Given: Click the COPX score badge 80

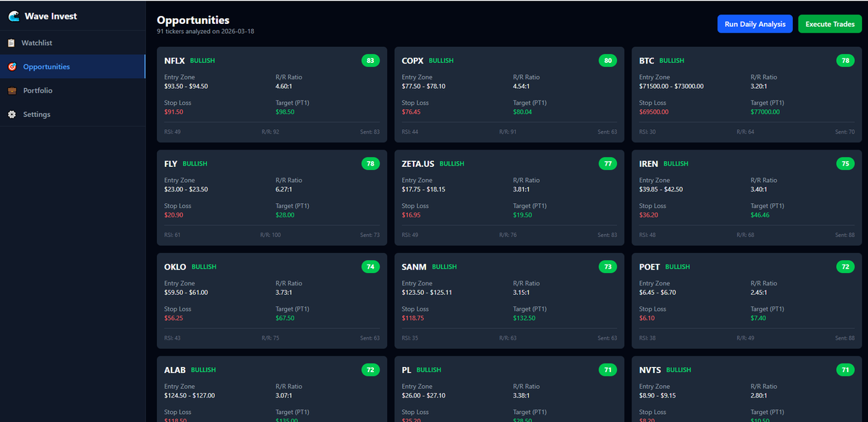Looking at the screenshot, I should pos(608,61).
